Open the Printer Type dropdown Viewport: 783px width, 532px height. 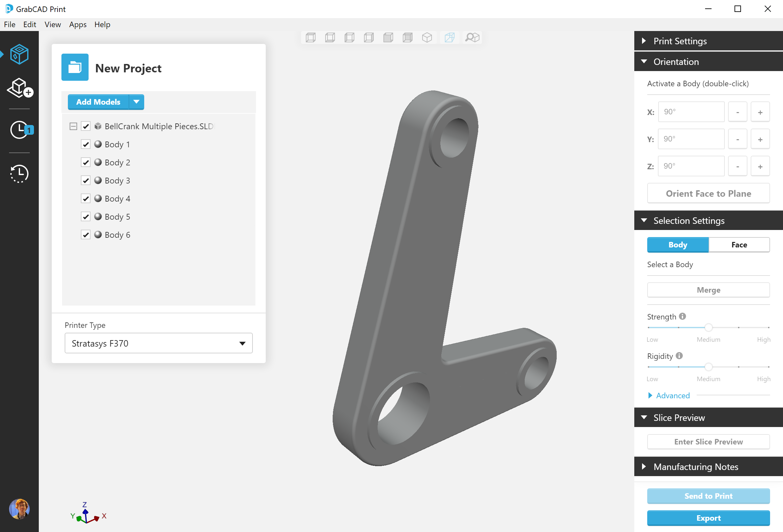[x=158, y=343]
